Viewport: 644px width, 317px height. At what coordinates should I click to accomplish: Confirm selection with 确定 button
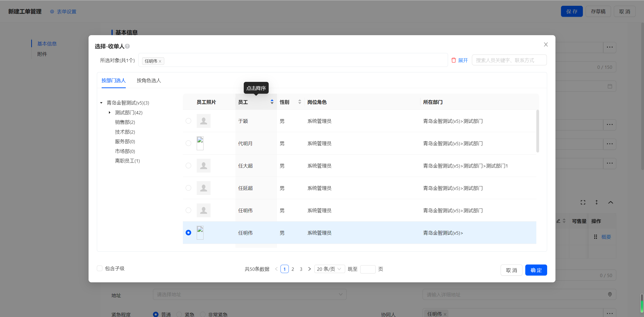536,270
